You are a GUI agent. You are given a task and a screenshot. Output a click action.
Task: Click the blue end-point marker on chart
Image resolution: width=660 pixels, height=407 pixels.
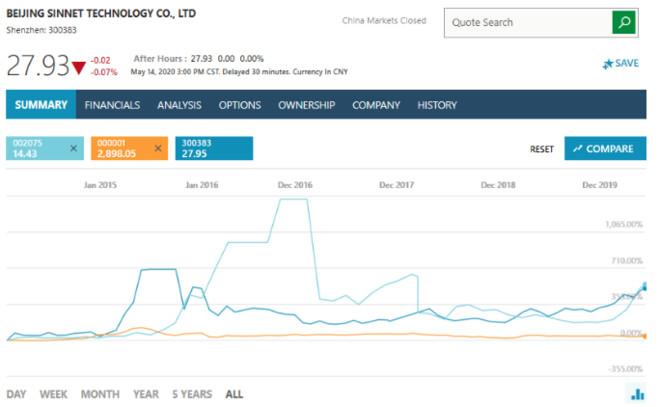[644, 287]
